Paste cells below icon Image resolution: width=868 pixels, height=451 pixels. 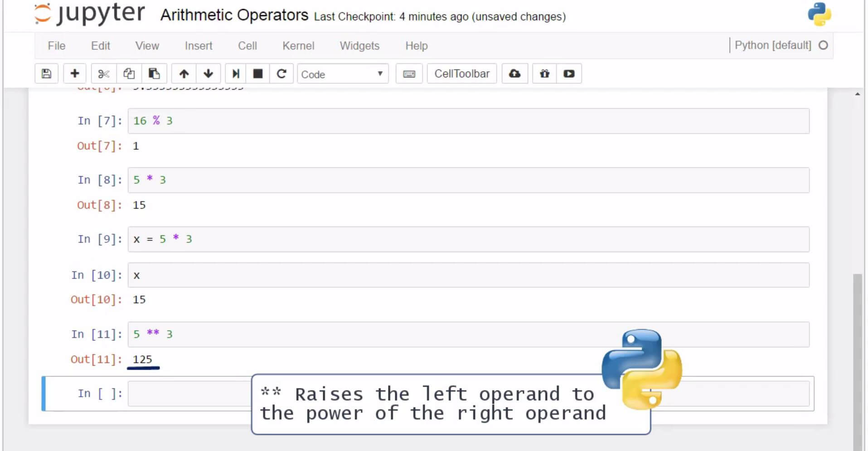[x=154, y=74]
